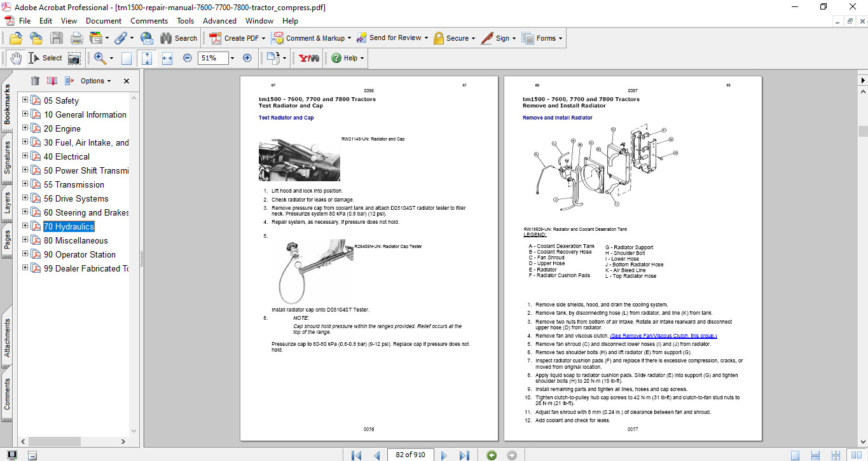Expand the 40 Electrical bookmark
This screenshot has height=461, width=868.
pyautogui.click(x=24, y=156)
